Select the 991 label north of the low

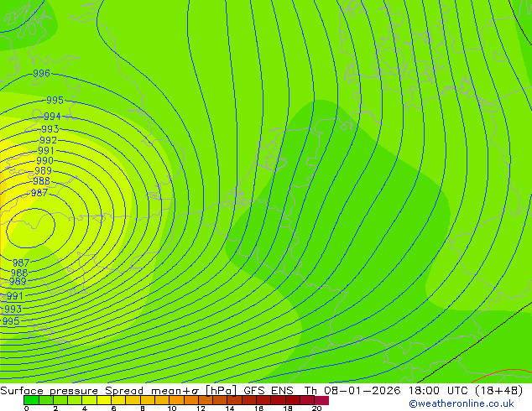46,150
